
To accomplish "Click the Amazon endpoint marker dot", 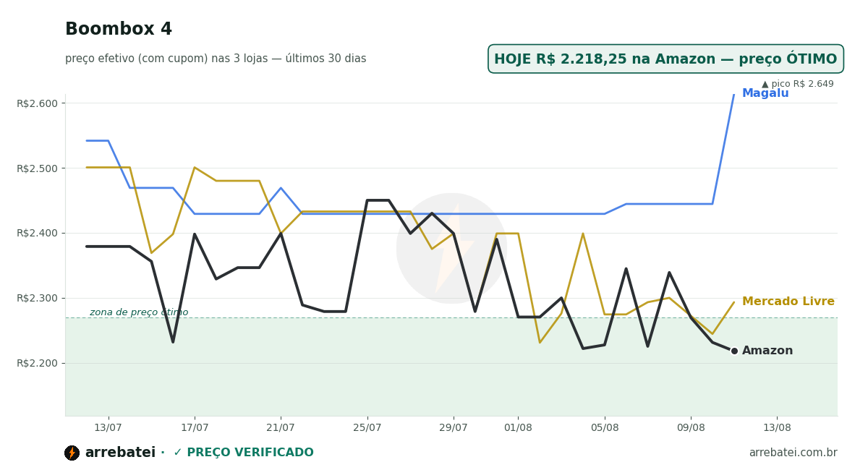I will [734, 351].
